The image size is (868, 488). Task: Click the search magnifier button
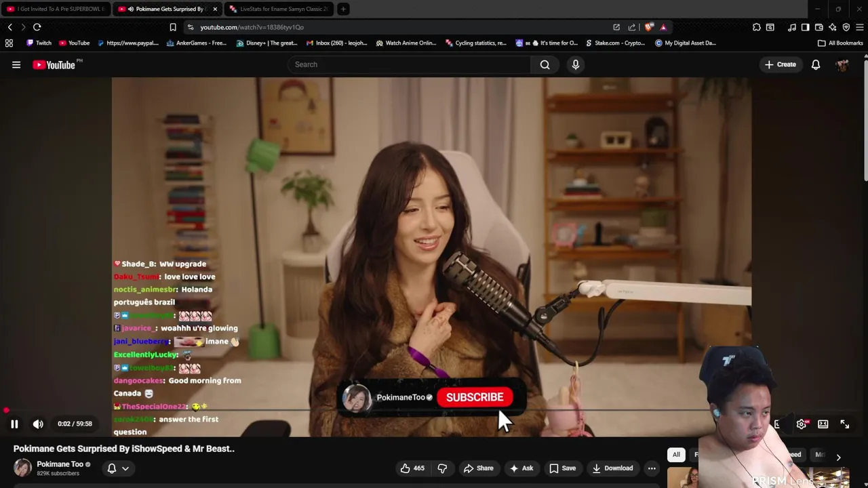pyautogui.click(x=545, y=64)
